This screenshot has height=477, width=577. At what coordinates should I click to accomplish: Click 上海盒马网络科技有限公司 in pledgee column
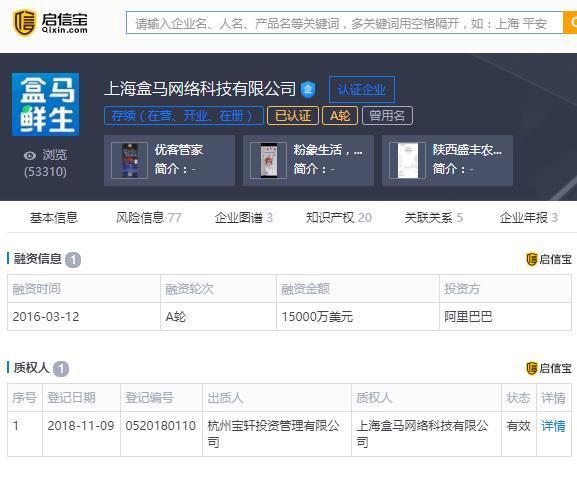click(x=426, y=434)
